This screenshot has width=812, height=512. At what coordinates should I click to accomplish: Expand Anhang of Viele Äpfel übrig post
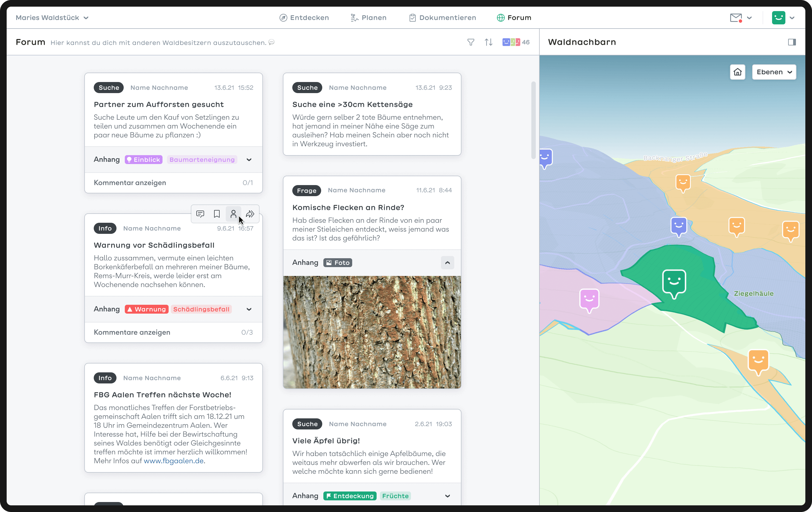pos(447,496)
